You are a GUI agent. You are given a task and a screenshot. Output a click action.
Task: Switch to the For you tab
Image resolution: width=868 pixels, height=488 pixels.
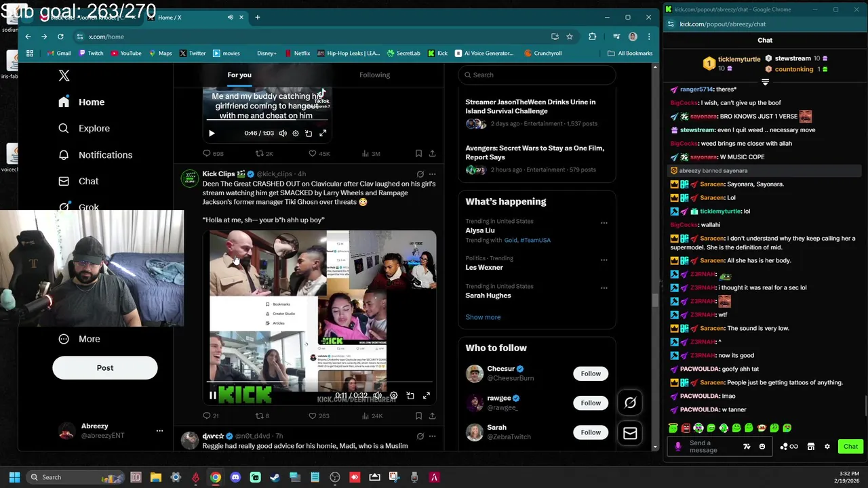coord(239,75)
